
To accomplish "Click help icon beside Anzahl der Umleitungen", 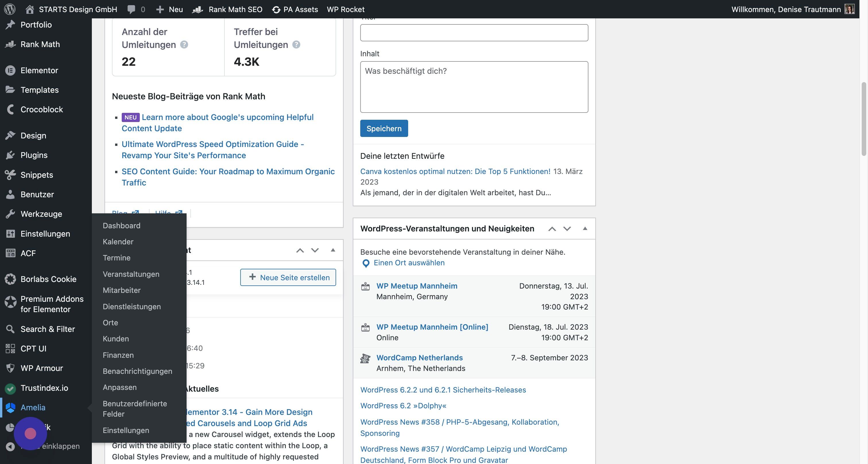I will pos(184,45).
